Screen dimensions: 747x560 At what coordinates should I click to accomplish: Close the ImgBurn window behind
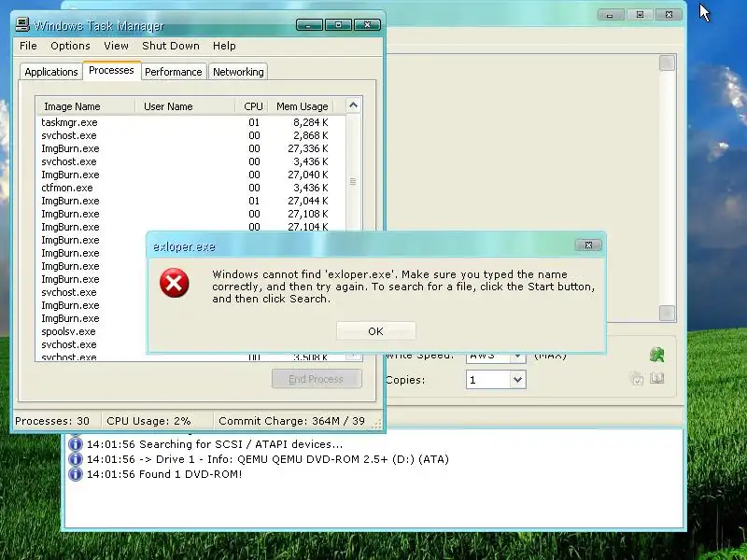(669, 15)
